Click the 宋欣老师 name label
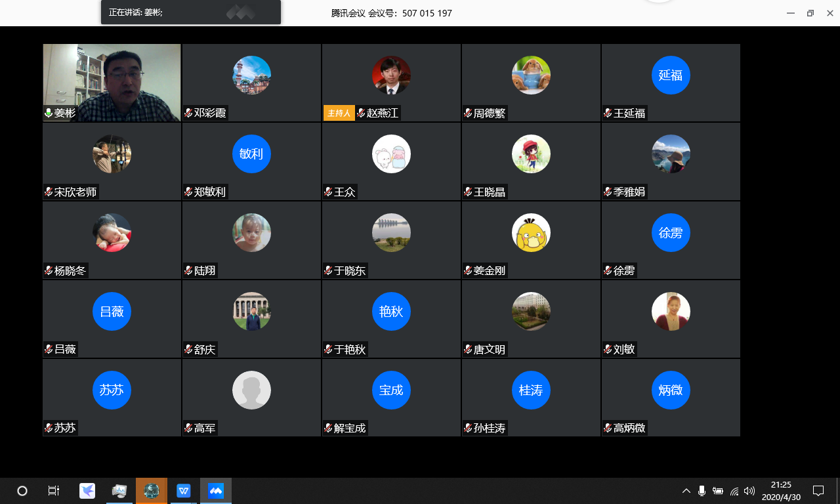Screen dimensions: 840x504 (75, 192)
